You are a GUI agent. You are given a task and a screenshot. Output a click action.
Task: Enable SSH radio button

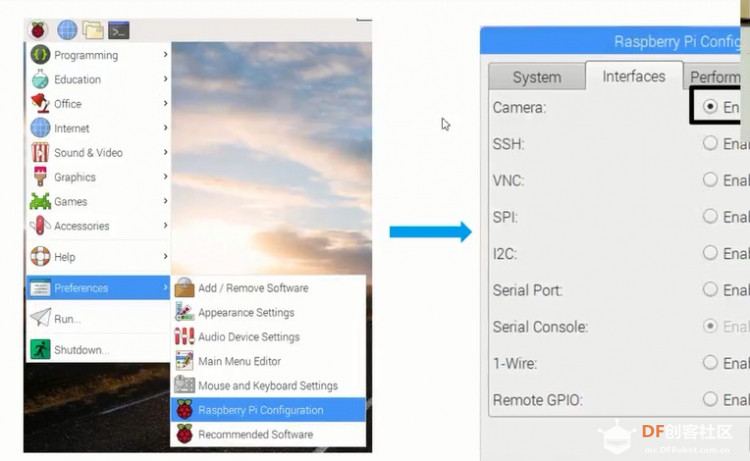click(711, 143)
